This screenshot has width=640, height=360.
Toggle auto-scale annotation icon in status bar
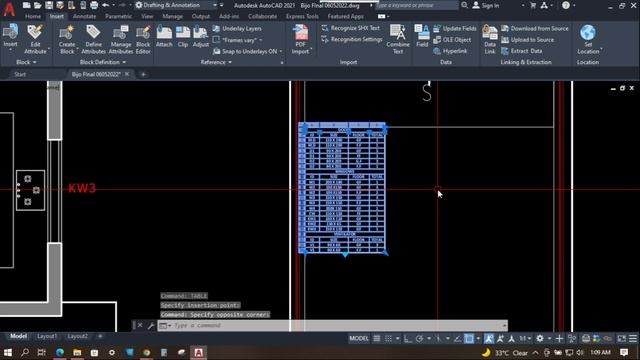500,338
